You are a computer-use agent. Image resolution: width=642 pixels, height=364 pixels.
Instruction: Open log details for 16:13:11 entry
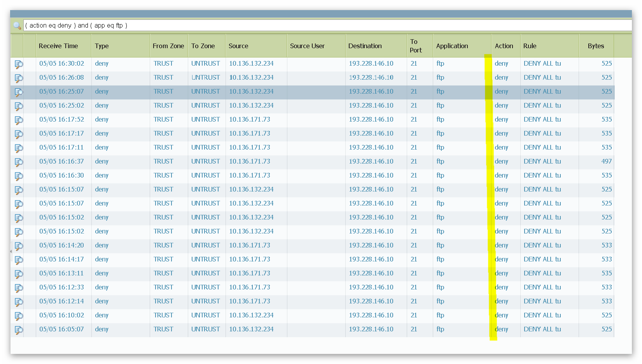(19, 274)
